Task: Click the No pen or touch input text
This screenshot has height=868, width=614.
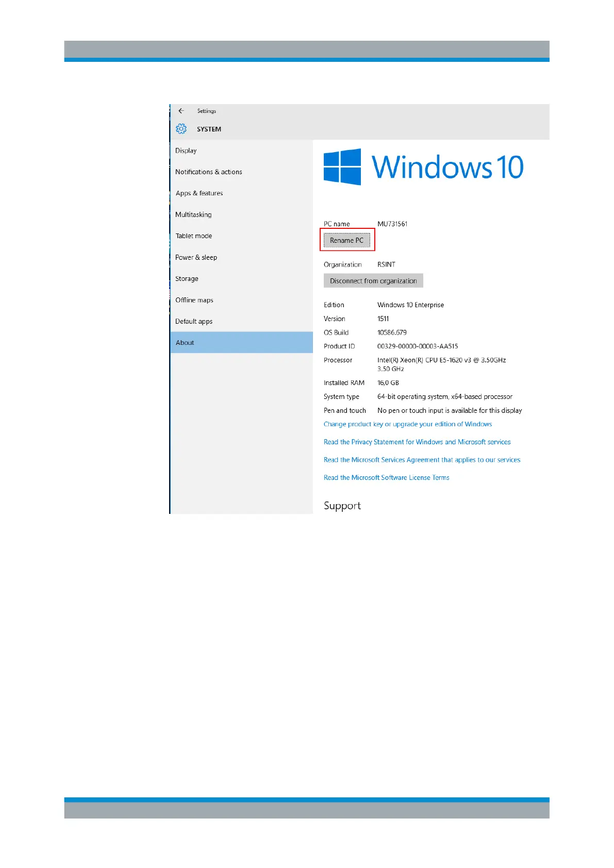Action: pos(450,411)
